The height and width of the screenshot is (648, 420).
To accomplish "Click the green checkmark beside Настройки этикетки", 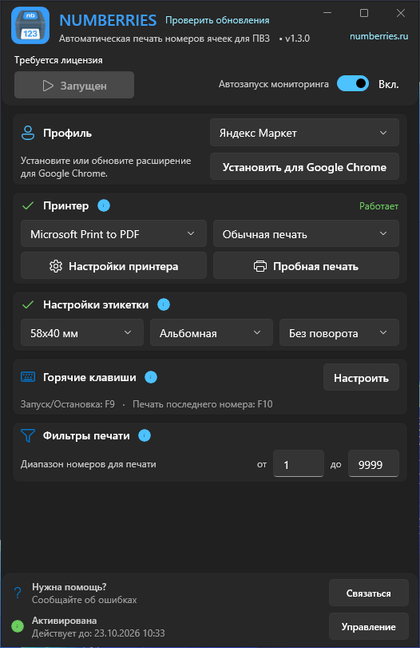I will click(x=28, y=305).
